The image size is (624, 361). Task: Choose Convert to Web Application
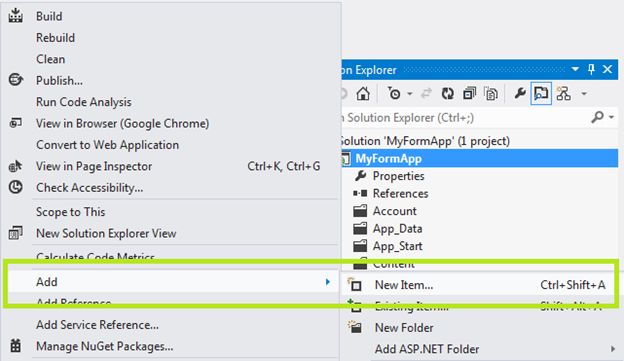(171, 145)
